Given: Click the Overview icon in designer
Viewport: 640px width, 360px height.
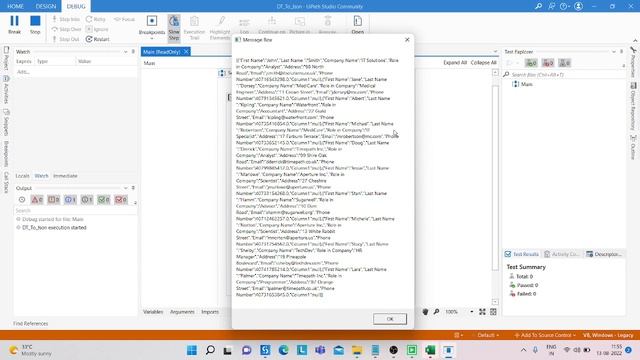Looking at the screenshot, I should click(493, 312).
